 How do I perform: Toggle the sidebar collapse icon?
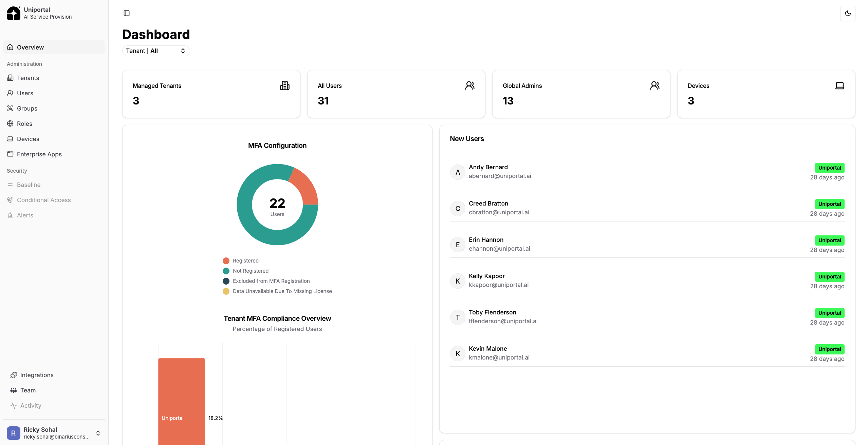pos(127,13)
